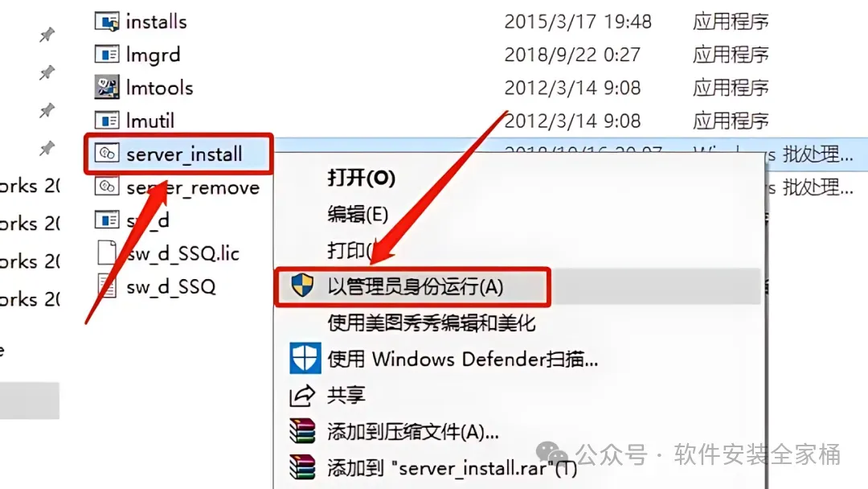Add to archive (添加到压缩文件) option
868x489 pixels.
click(413, 431)
